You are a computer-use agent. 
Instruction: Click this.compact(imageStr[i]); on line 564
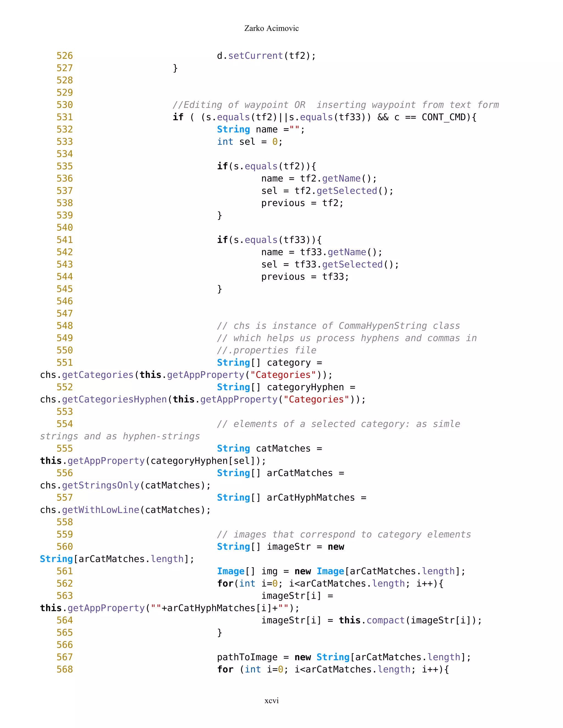click(410, 620)
